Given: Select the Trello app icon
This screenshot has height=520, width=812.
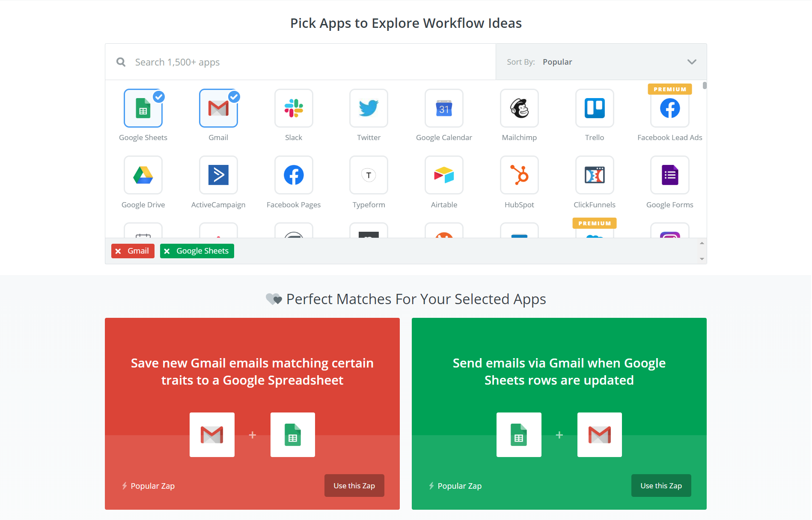Looking at the screenshot, I should click(595, 108).
